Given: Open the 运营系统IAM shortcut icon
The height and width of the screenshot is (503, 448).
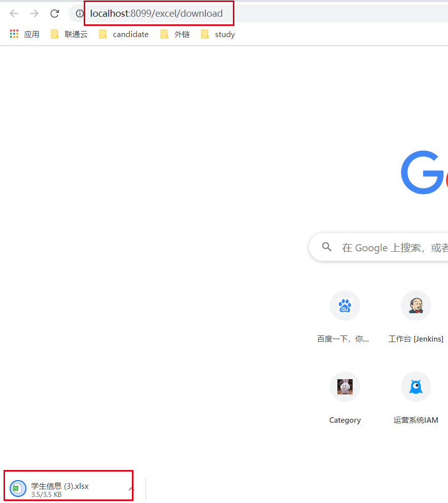Looking at the screenshot, I should [x=416, y=387].
